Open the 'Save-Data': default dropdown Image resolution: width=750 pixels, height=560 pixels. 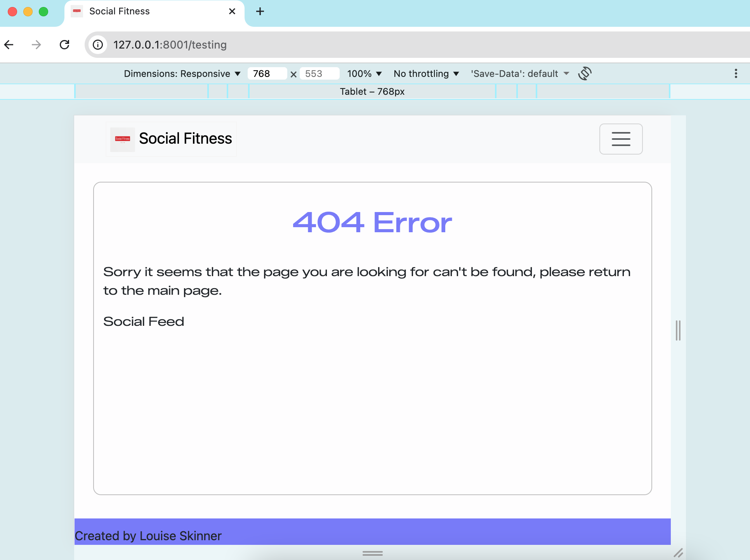[519, 73]
